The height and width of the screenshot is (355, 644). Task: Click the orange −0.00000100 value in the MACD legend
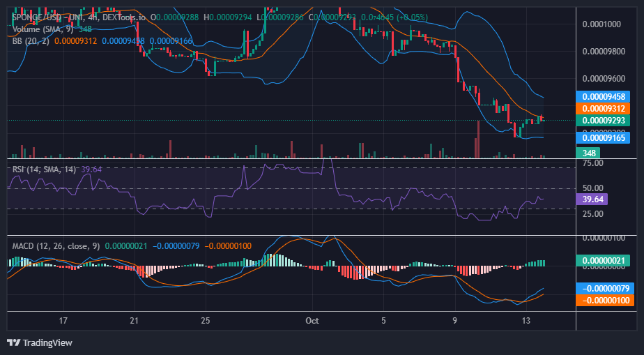[228, 246]
